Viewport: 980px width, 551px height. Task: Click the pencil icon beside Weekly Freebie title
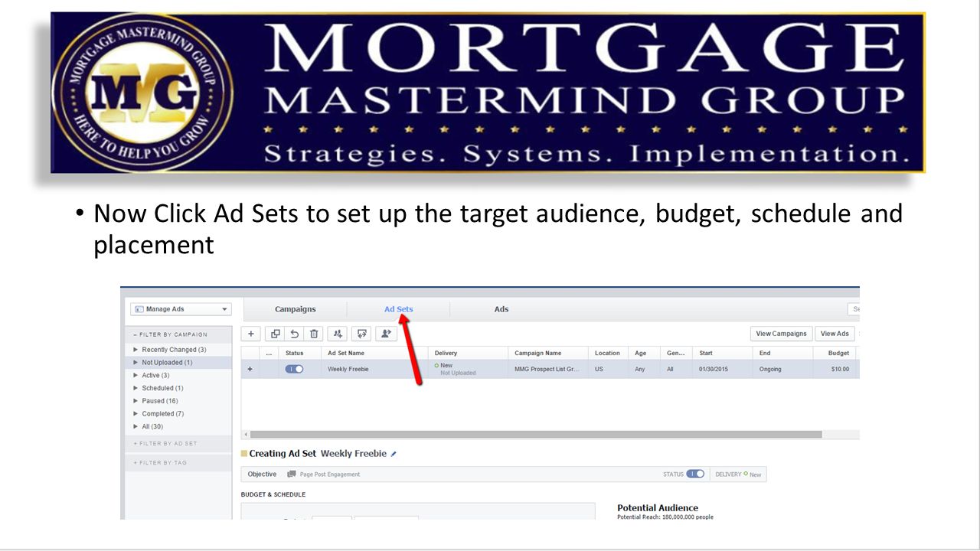pyautogui.click(x=394, y=454)
